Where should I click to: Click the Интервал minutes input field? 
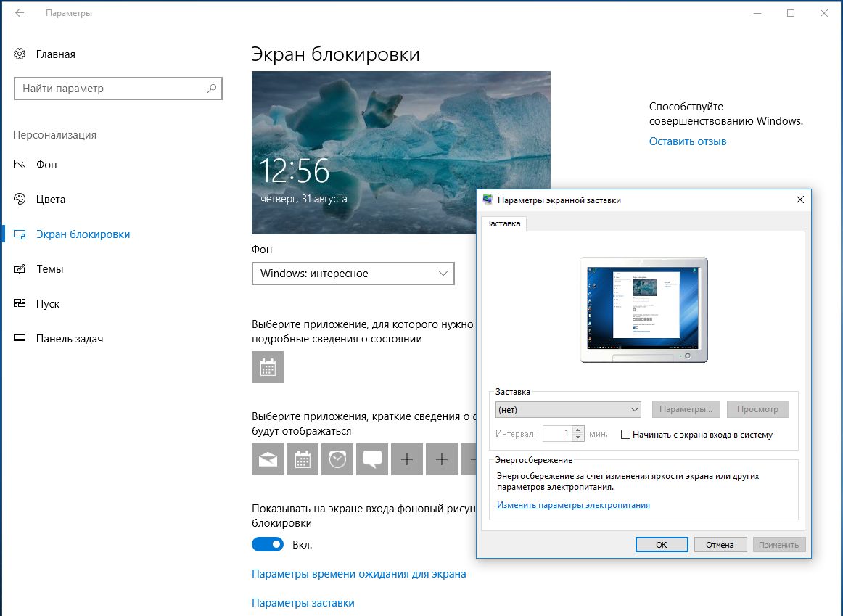(x=558, y=434)
